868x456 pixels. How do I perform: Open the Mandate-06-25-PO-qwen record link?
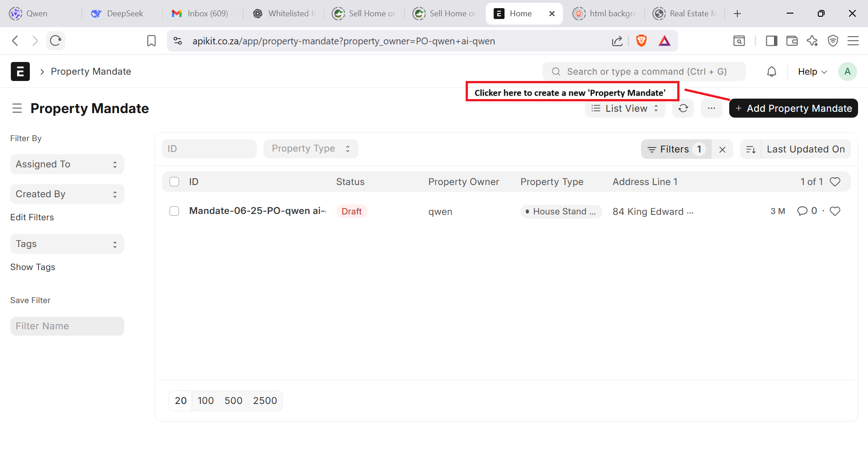point(257,211)
